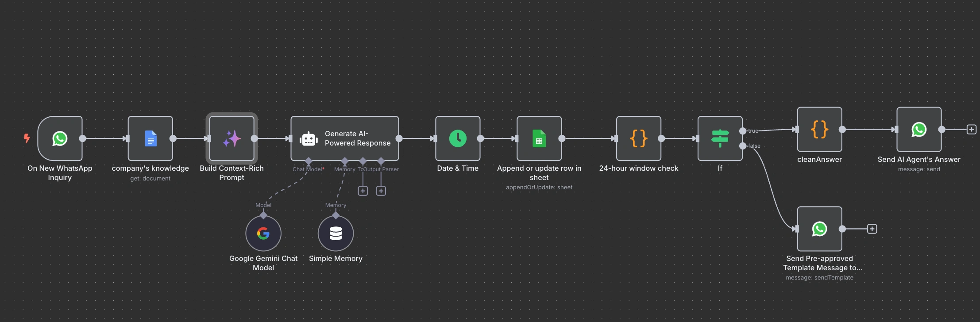Open the If branching node
This screenshot has height=322, width=980.
tap(720, 138)
